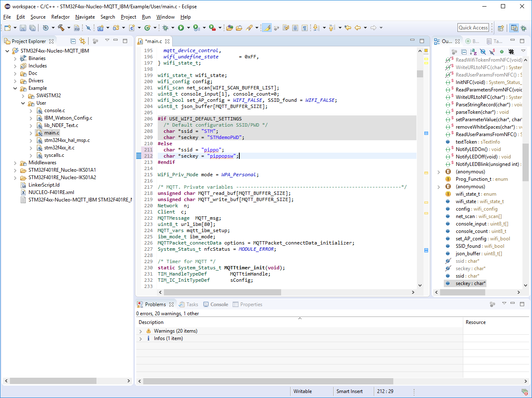Toggle Show Whitespace Characters button
Screen dimensions: 532x398
(305, 28)
